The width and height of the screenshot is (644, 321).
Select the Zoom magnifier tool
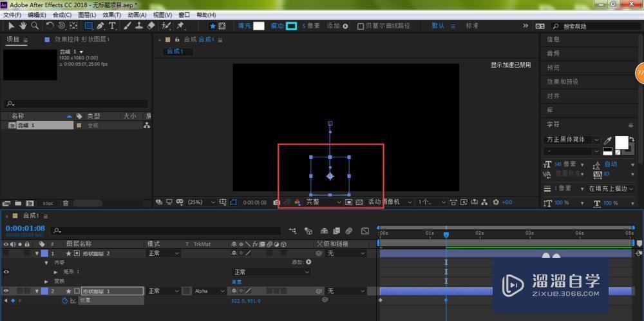coord(35,26)
